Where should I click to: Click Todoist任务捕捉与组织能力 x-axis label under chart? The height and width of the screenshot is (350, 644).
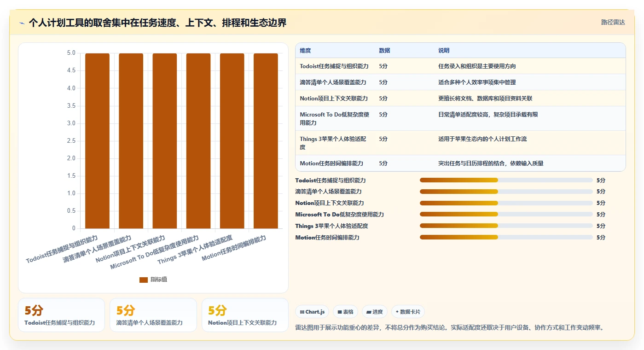(x=62, y=249)
